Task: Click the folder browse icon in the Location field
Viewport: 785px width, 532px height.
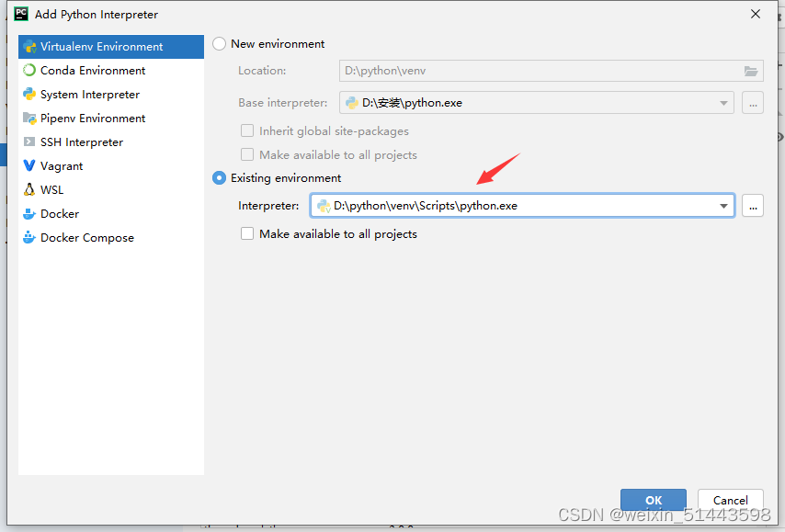Action: (x=750, y=71)
